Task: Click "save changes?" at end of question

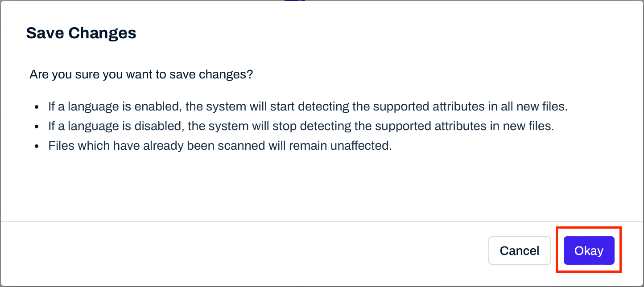Action: [x=211, y=74]
